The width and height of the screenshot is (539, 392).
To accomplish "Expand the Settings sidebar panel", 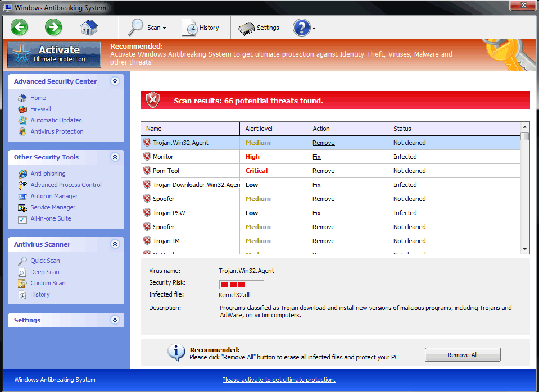I will tap(115, 320).
